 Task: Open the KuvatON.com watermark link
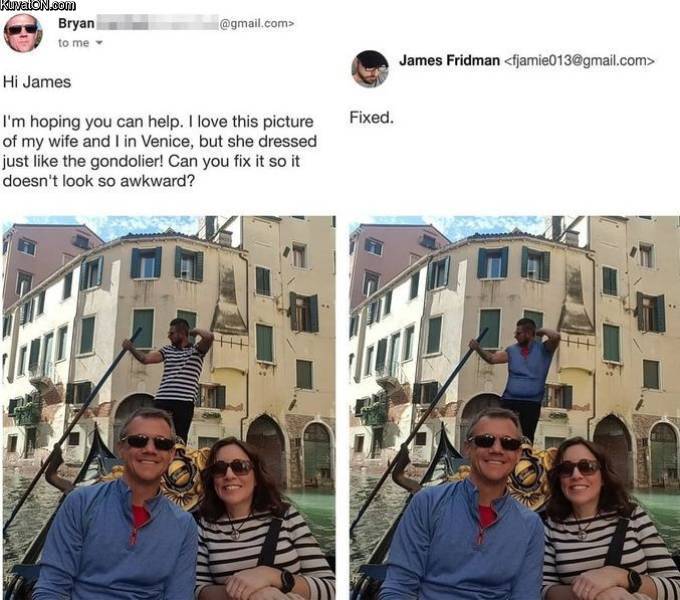pos(38,5)
